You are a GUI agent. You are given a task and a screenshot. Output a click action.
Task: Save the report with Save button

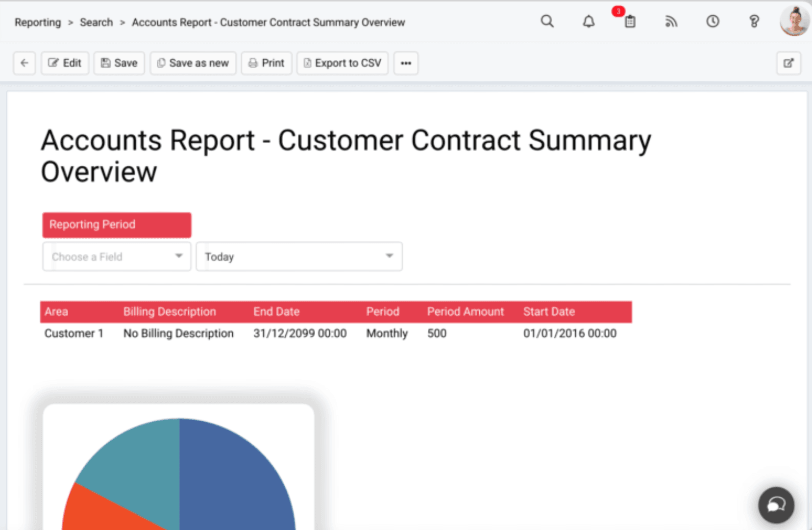point(119,63)
